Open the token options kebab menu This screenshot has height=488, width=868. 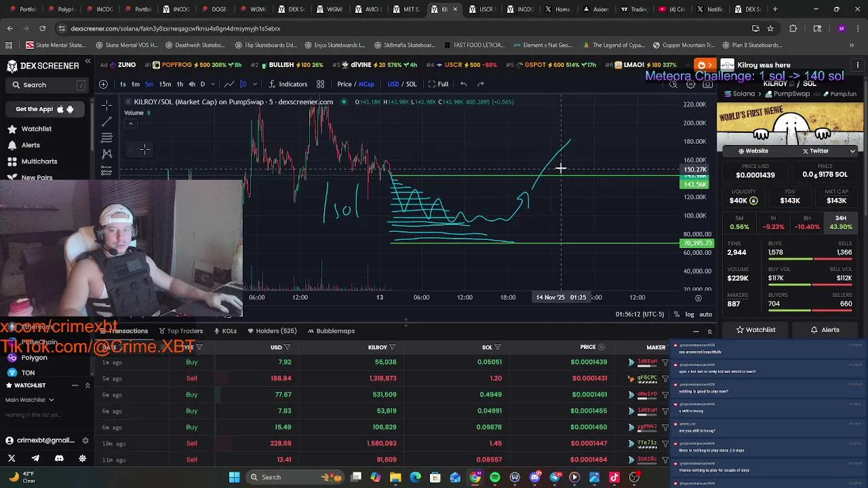(857, 65)
